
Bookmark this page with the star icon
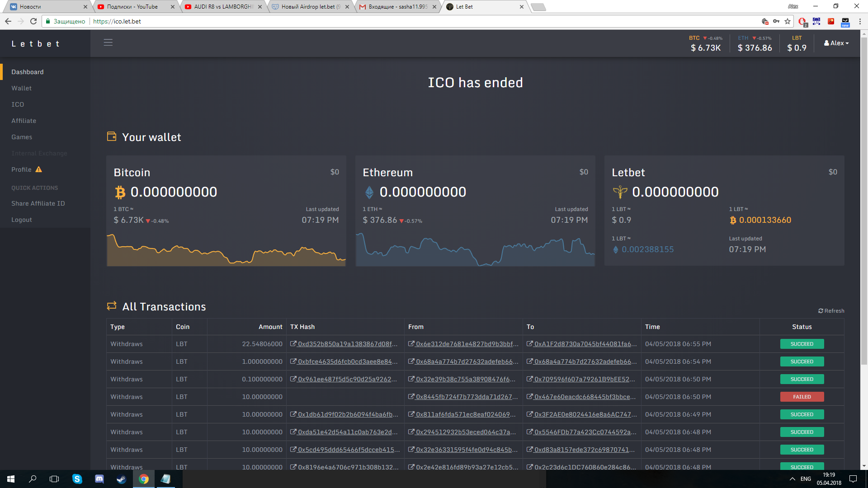click(788, 21)
